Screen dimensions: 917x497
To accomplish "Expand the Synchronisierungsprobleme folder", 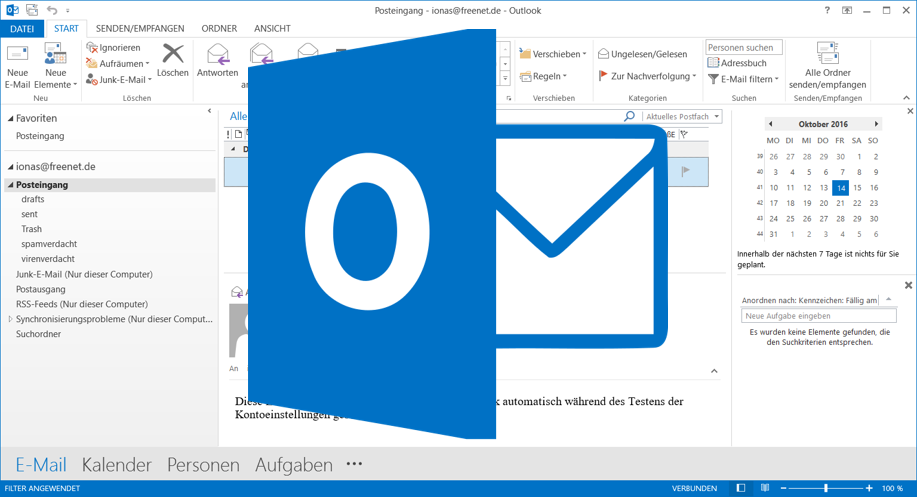I will pos(10,319).
